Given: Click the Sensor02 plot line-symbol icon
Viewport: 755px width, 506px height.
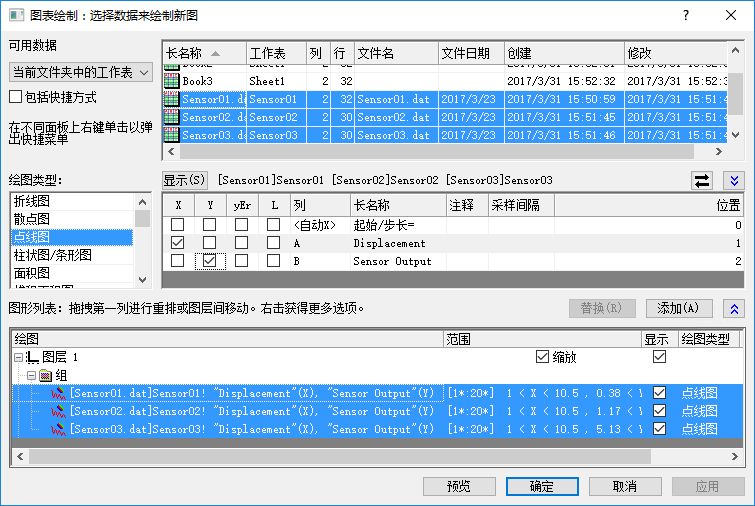Looking at the screenshot, I should point(59,411).
